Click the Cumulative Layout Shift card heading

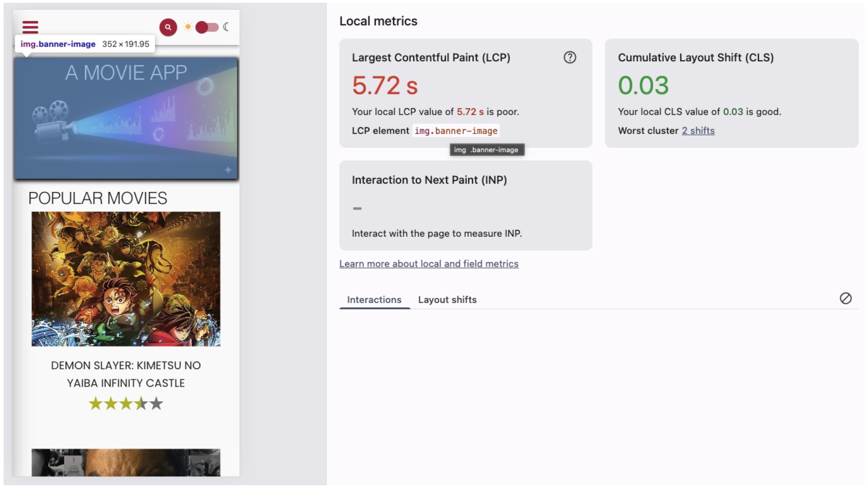click(x=695, y=57)
